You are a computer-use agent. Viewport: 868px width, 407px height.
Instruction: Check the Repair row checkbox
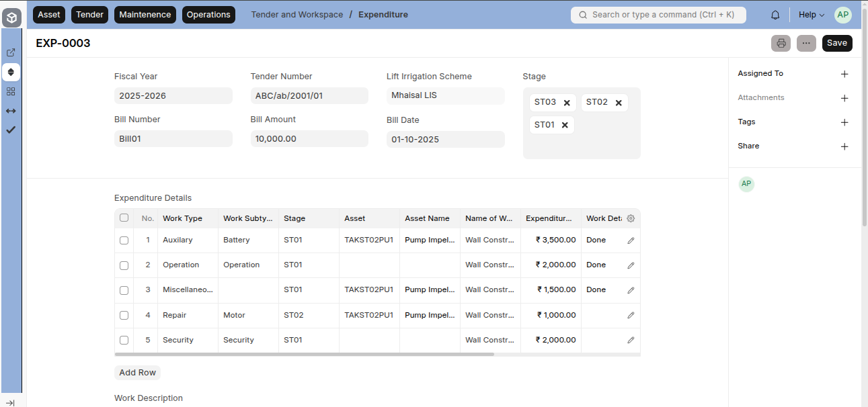click(x=124, y=315)
